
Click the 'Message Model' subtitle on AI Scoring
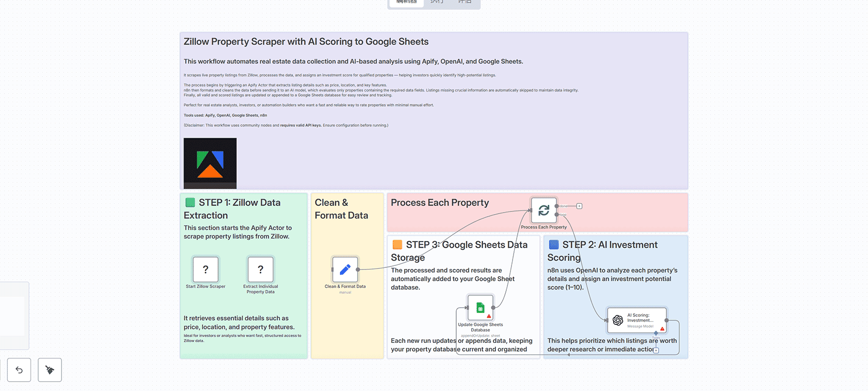point(640,326)
